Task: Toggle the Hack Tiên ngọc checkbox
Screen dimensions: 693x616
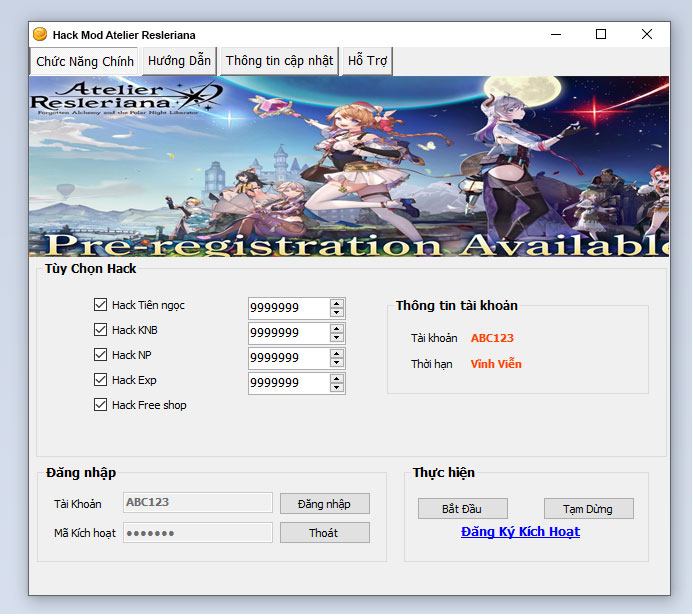Action: click(x=100, y=305)
